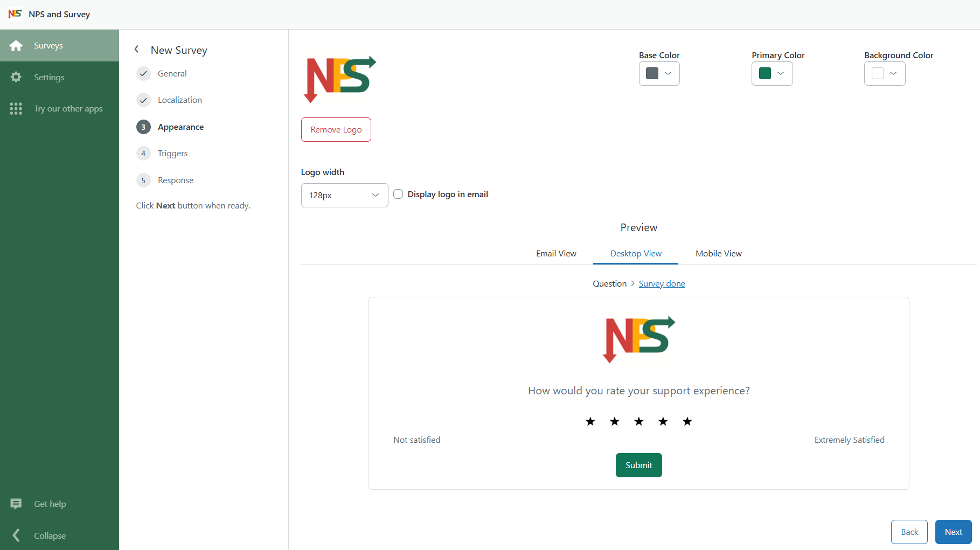Viewport: 980px width, 550px height.
Task: Go to the General step checkmark
Action: coord(143,74)
